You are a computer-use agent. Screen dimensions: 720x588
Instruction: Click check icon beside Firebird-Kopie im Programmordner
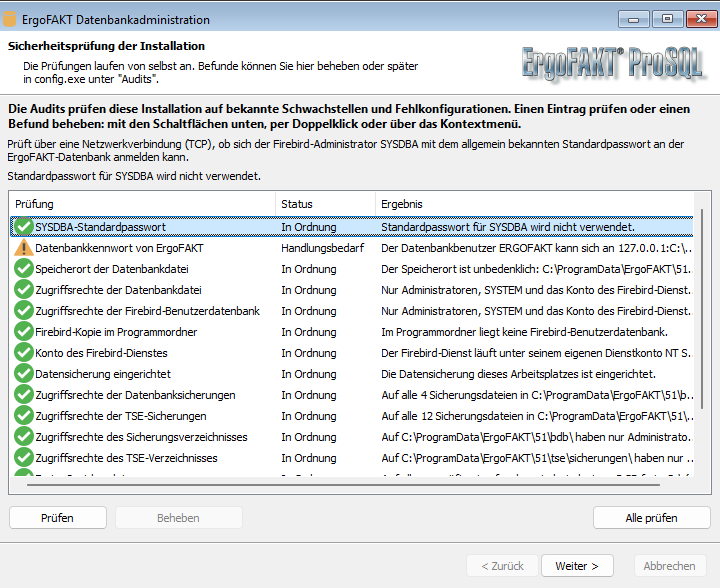click(x=23, y=332)
